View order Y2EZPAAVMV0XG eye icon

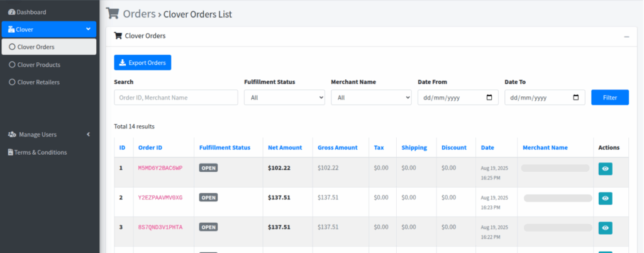tap(606, 198)
